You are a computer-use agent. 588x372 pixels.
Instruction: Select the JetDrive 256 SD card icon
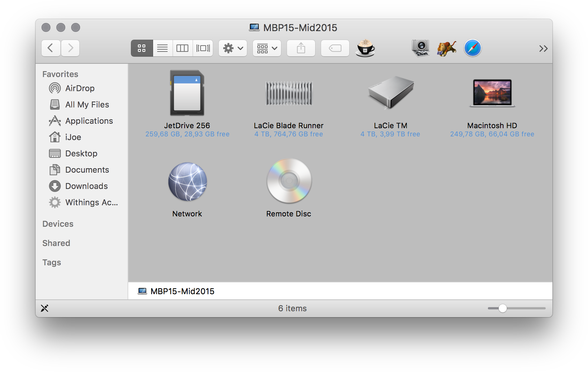(x=187, y=93)
